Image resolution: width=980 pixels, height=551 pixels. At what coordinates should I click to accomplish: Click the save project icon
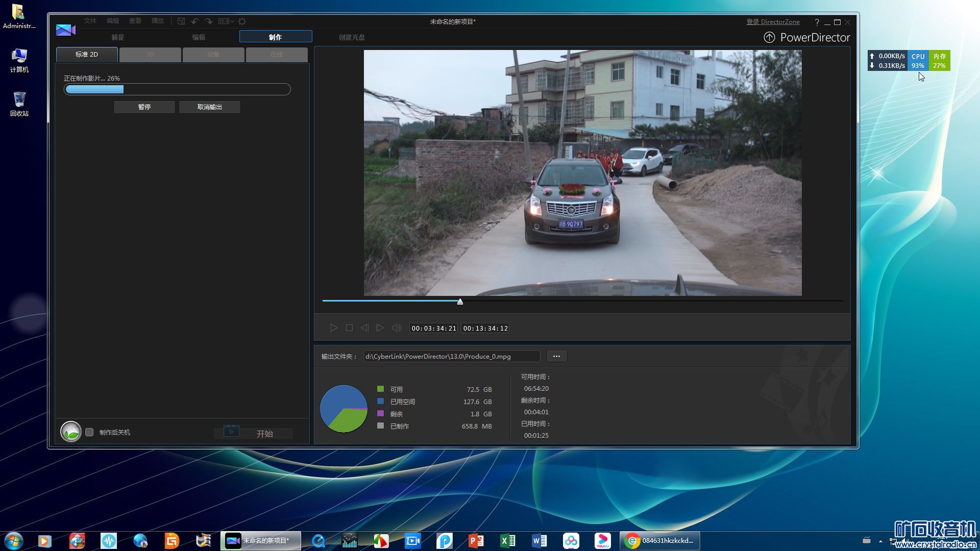(181, 21)
